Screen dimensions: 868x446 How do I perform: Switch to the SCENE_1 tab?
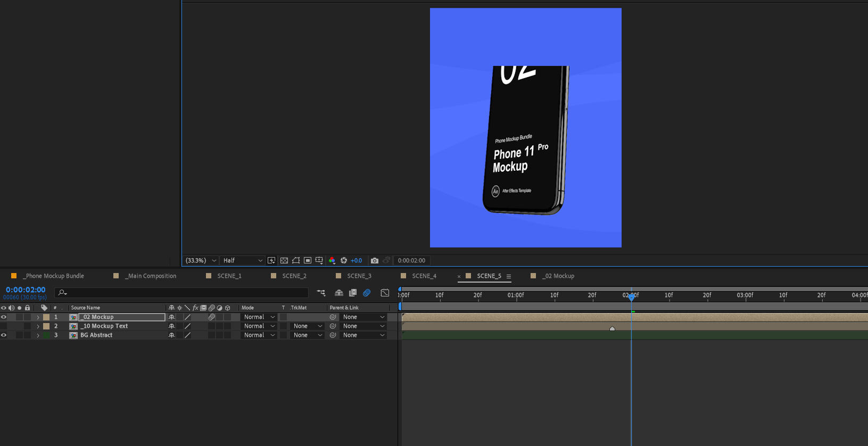(x=229, y=276)
